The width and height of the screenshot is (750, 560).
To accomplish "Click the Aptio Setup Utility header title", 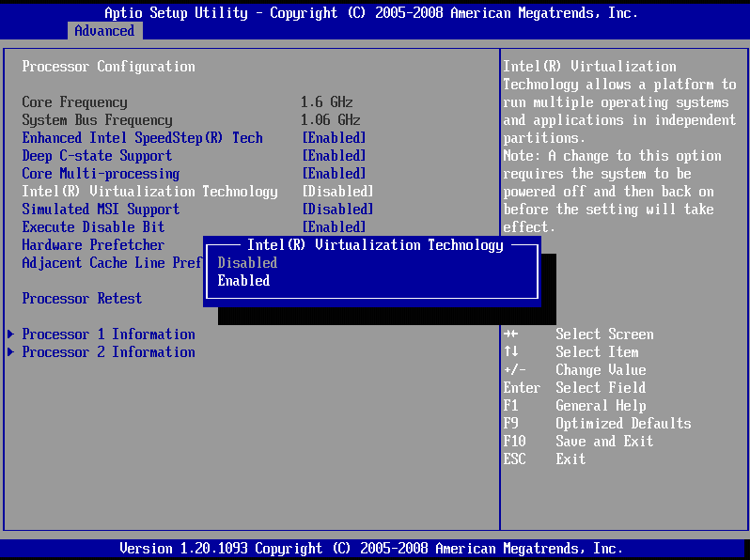I will tap(371, 13).
